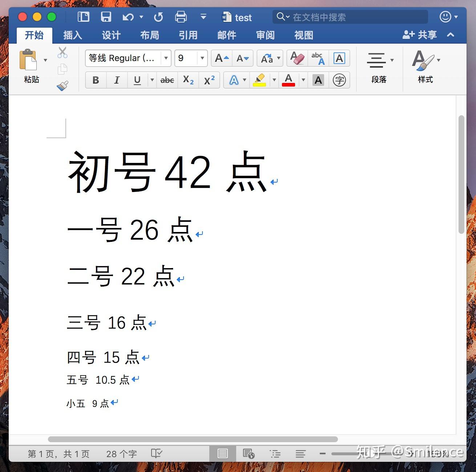Toggle subscript X2 formatting
The width and height of the screenshot is (476, 472).
pyautogui.click(x=188, y=80)
